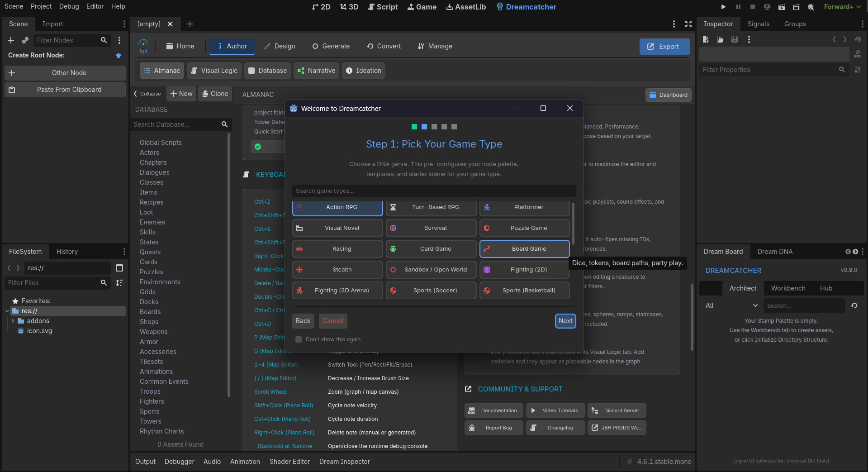Switch to the Design tab

click(x=280, y=46)
